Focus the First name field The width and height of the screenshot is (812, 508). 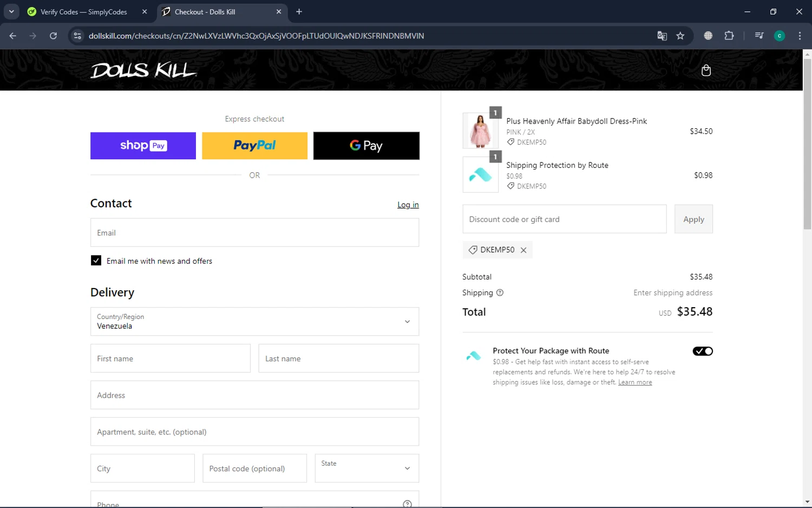click(171, 359)
